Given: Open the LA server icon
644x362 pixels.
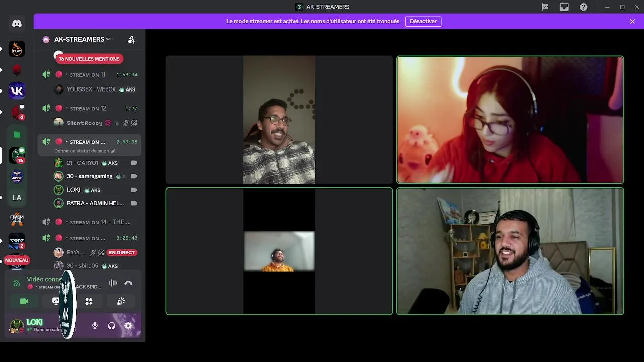Looking at the screenshot, I should pyautogui.click(x=17, y=198).
